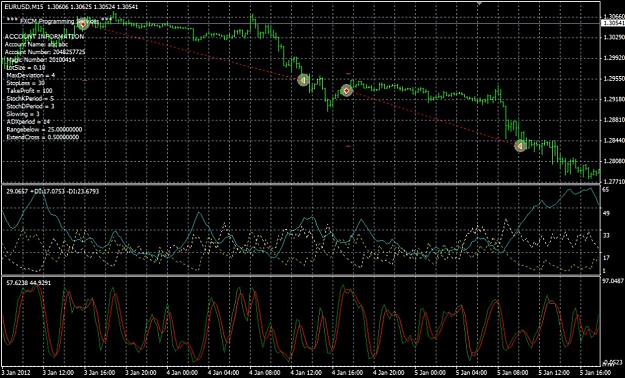The width and height of the screenshot is (625, 378).
Task: Click the 1.29920 price scale label
Action: (x=614, y=58)
